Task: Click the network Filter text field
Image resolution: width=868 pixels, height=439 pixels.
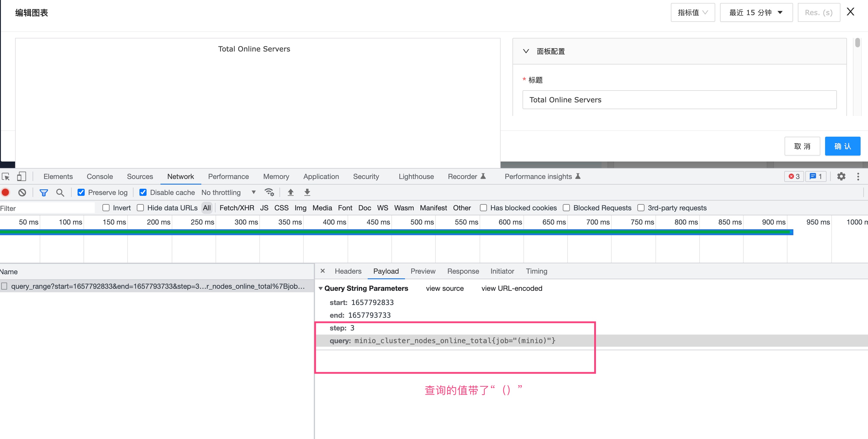Action: point(47,208)
